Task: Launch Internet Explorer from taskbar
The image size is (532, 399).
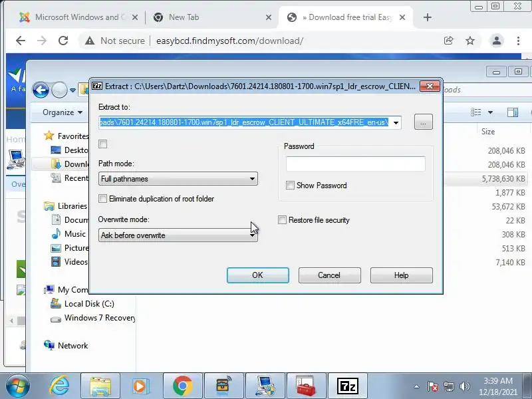Action: [59, 386]
